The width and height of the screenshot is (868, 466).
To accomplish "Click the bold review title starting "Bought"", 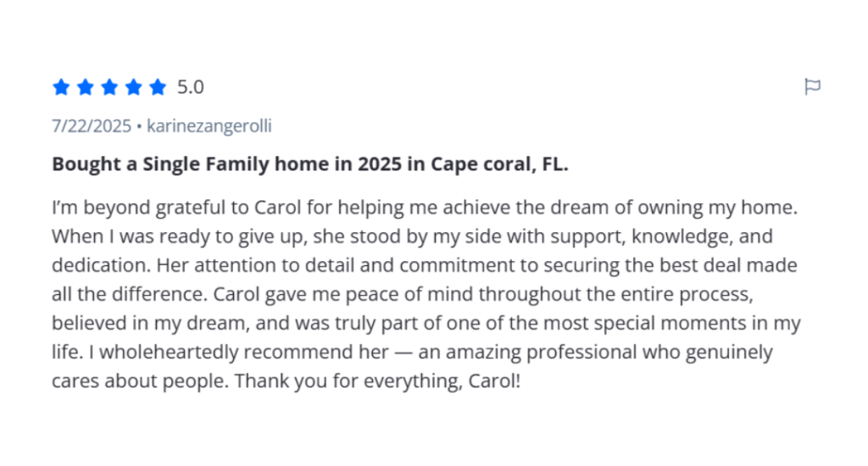I will [309, 164].
